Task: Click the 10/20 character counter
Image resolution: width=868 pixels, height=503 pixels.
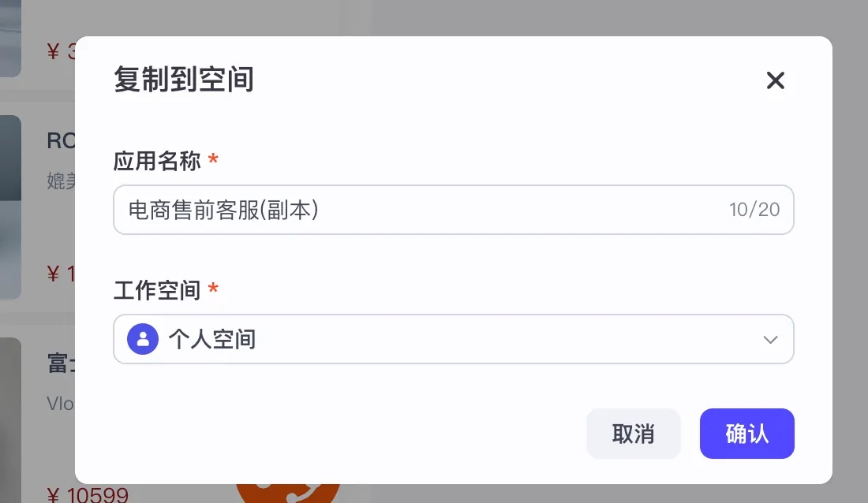Action: coord(754,210)
